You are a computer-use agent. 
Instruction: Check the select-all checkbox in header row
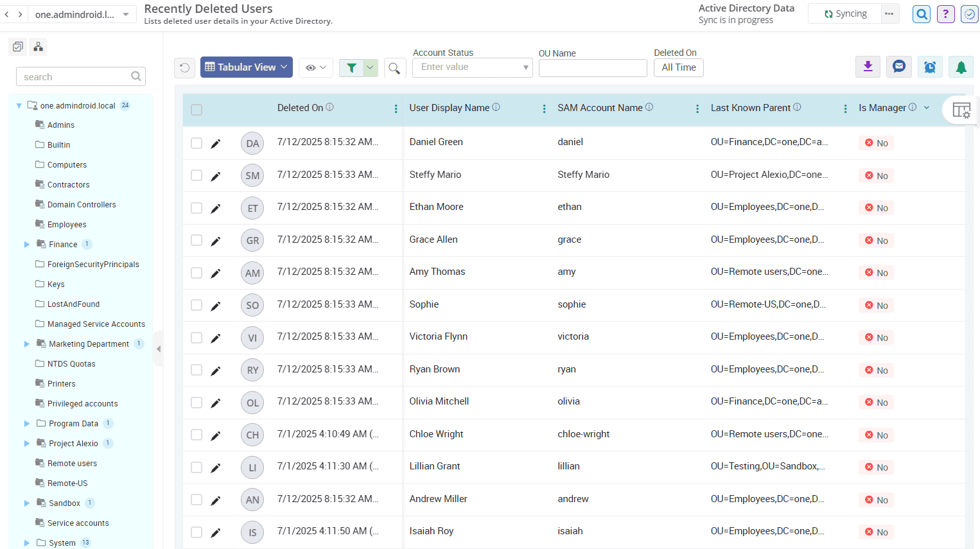197,110
